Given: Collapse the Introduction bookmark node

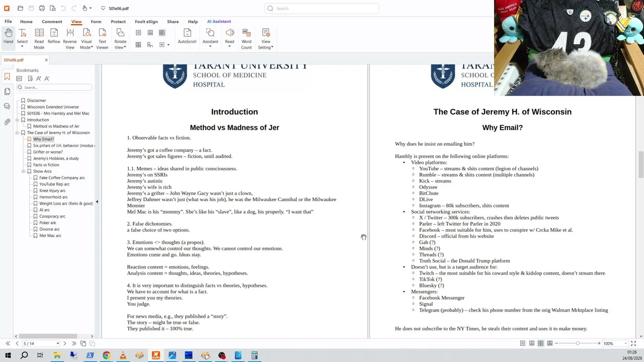Looking at the screenshot, I should 17,120.
